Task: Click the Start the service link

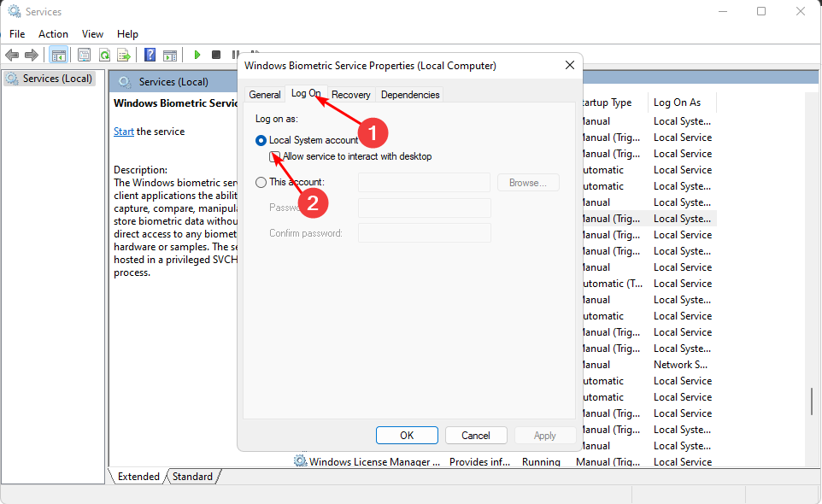Action: pos(124,132)
